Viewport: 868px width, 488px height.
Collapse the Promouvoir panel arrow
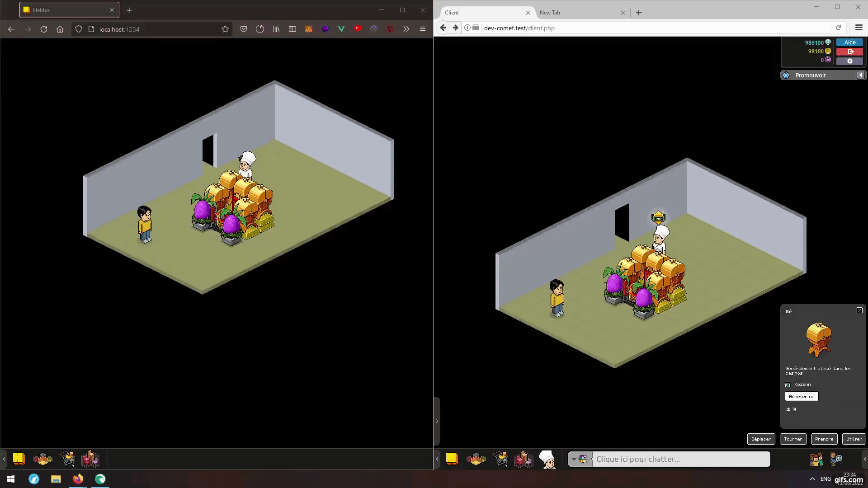click(x=861, y=75)
